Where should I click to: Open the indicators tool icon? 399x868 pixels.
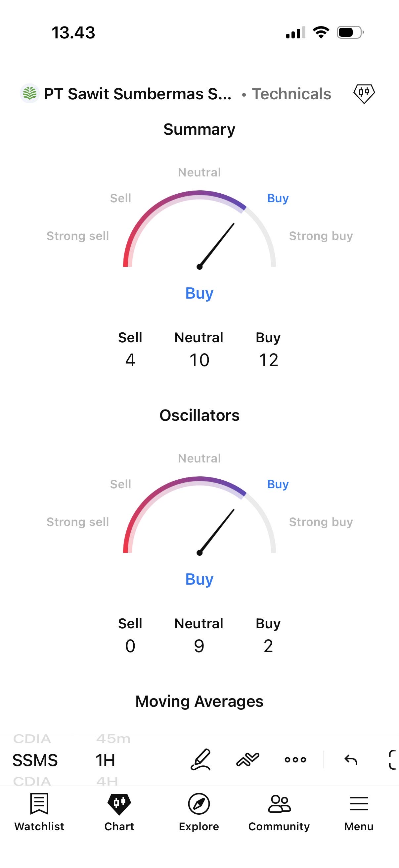[248, 759]
